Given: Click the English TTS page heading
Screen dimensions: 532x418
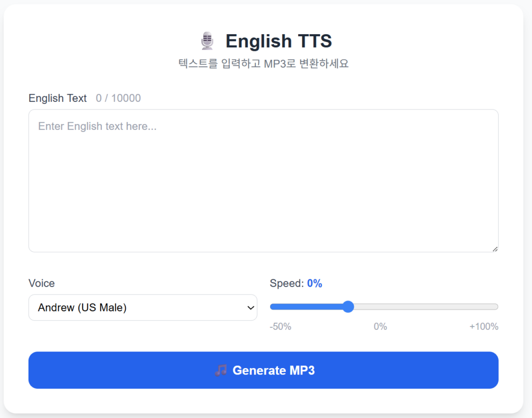Looking at the screenshot, I should (x=278, y=41).
